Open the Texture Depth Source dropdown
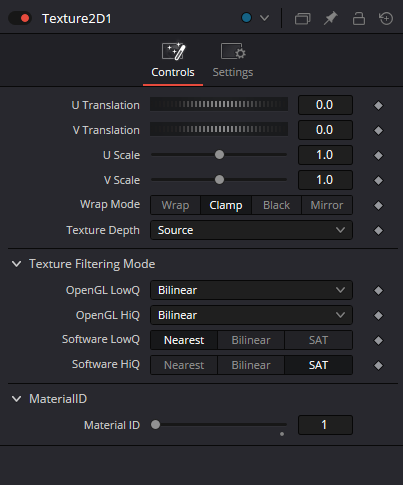 [251, 230]
